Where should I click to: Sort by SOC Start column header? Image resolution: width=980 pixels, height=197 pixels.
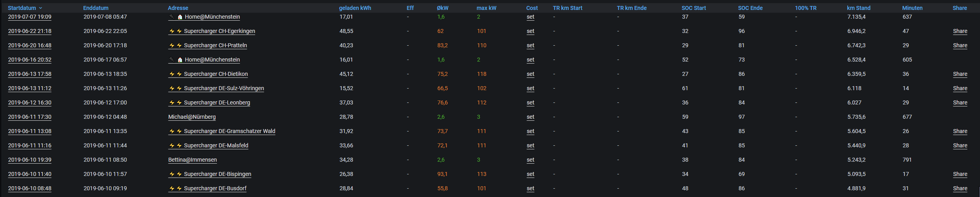coord(693,8)
